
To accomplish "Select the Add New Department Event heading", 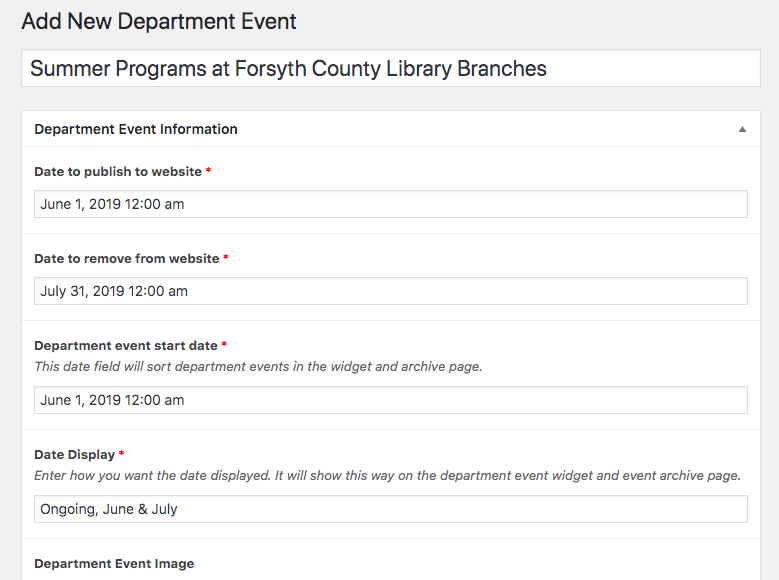I will [159, 21].
